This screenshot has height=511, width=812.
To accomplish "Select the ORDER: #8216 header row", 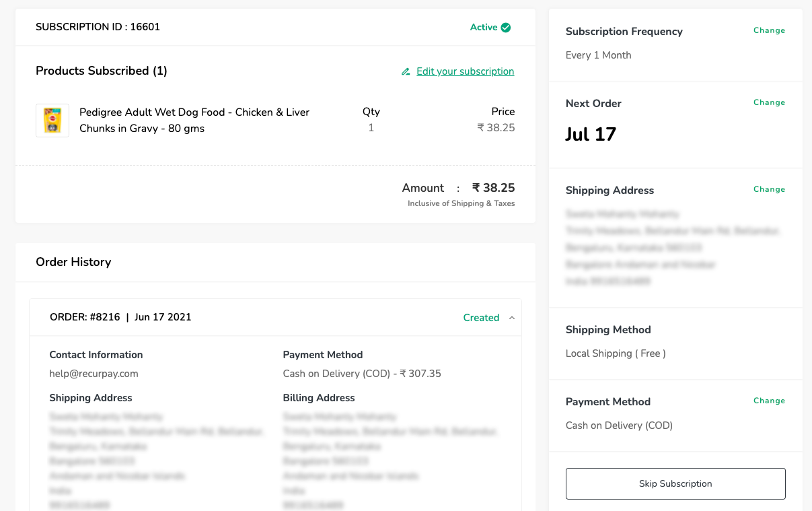I will point(120,317).
